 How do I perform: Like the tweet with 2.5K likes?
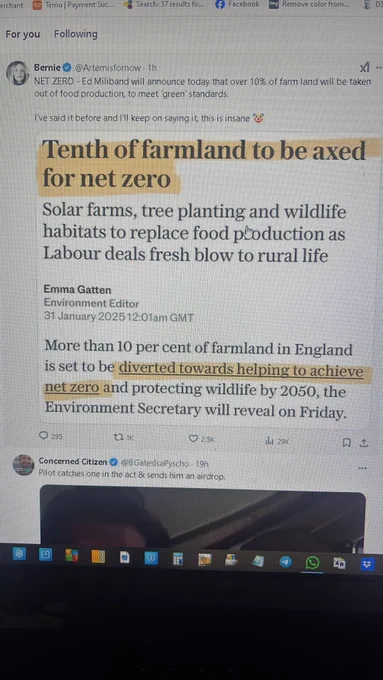202,439
